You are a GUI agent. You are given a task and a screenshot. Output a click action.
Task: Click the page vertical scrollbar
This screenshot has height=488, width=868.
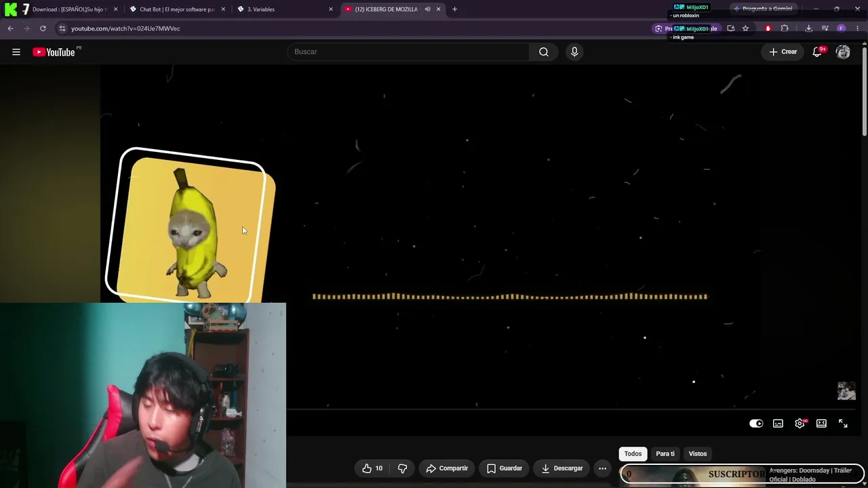point(864,91)
